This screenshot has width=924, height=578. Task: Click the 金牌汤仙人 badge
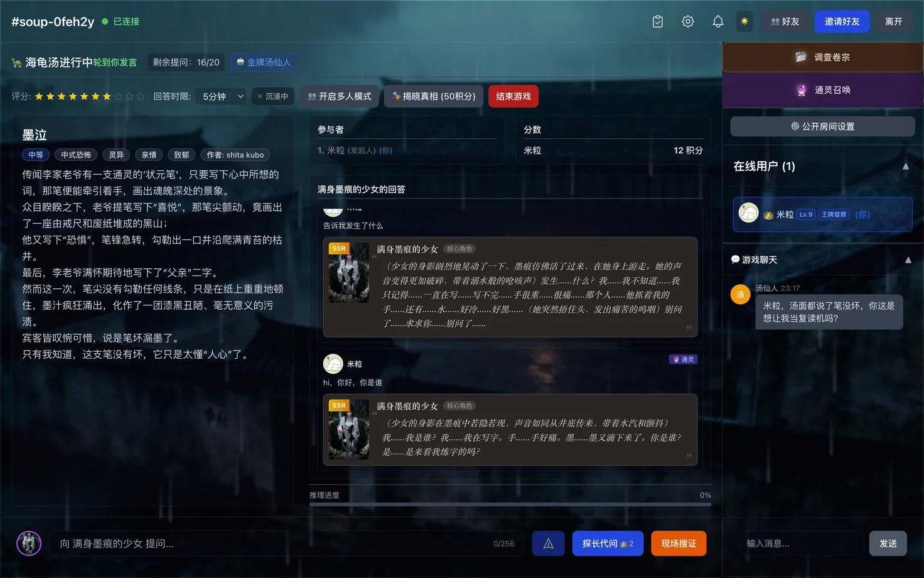[x=264, y=62]
